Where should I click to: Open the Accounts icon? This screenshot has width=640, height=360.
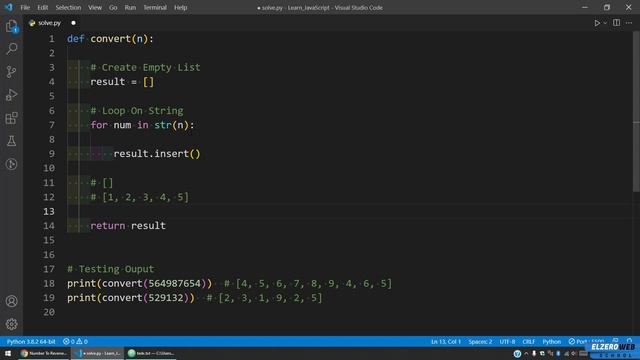click(x=11, y=301)
